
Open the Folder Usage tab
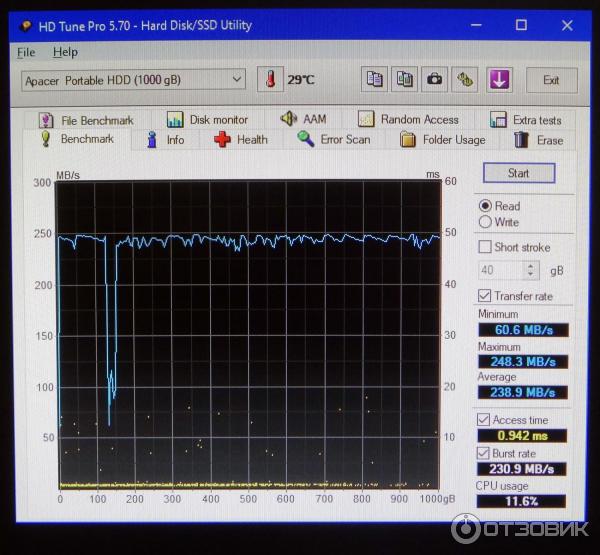[x=443, y=140]
